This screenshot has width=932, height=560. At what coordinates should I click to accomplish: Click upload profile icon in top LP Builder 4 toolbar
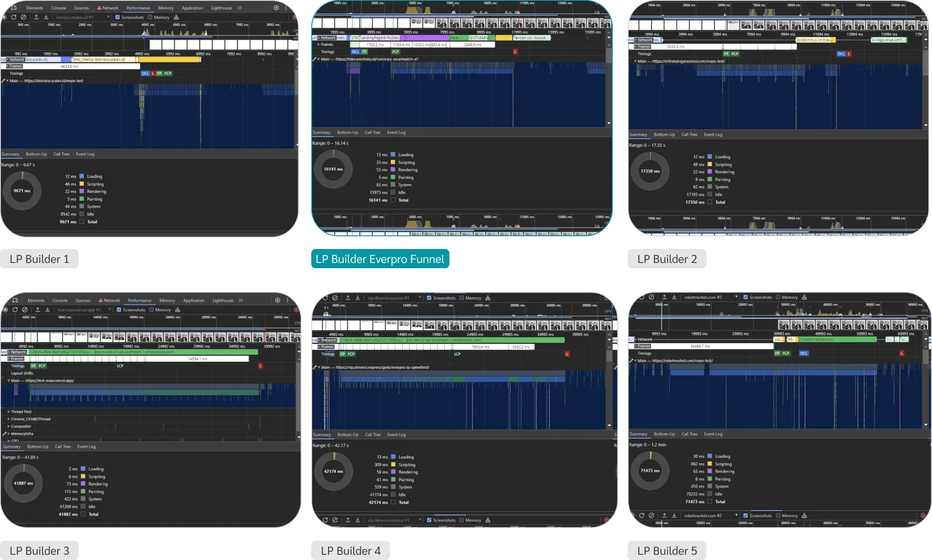pos(348,298)
